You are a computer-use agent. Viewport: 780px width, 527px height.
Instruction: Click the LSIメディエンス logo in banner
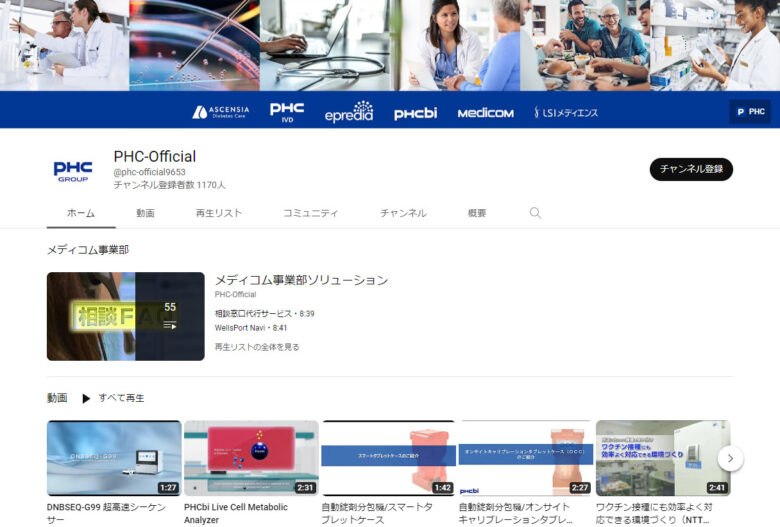pos(566,112)
